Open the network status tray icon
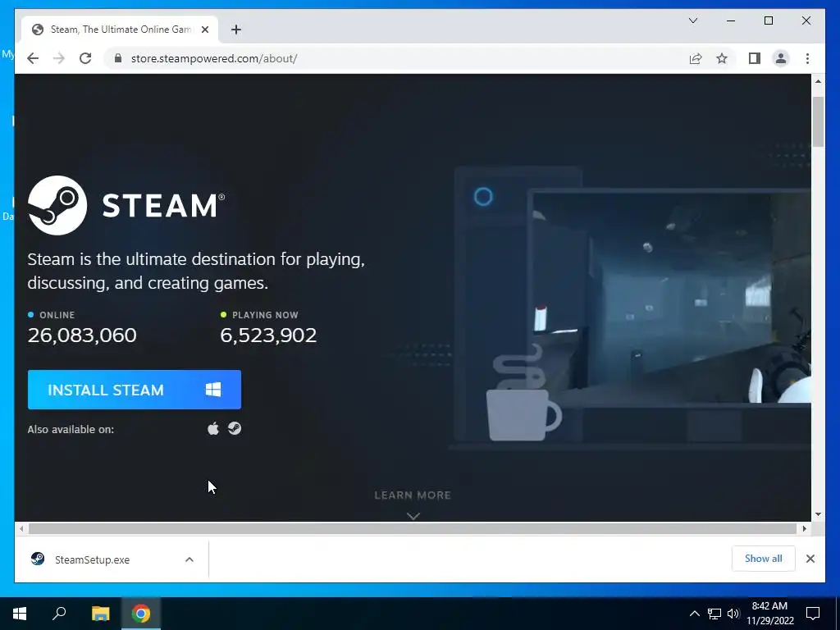The width and height of the screenshot is (840, 630). click(x=714, y=614)
